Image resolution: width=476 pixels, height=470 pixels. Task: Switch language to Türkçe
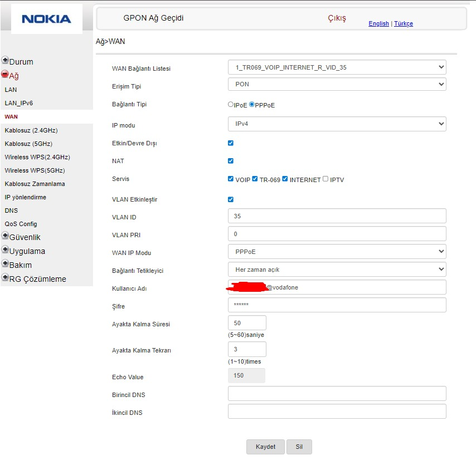coord(404,23)
